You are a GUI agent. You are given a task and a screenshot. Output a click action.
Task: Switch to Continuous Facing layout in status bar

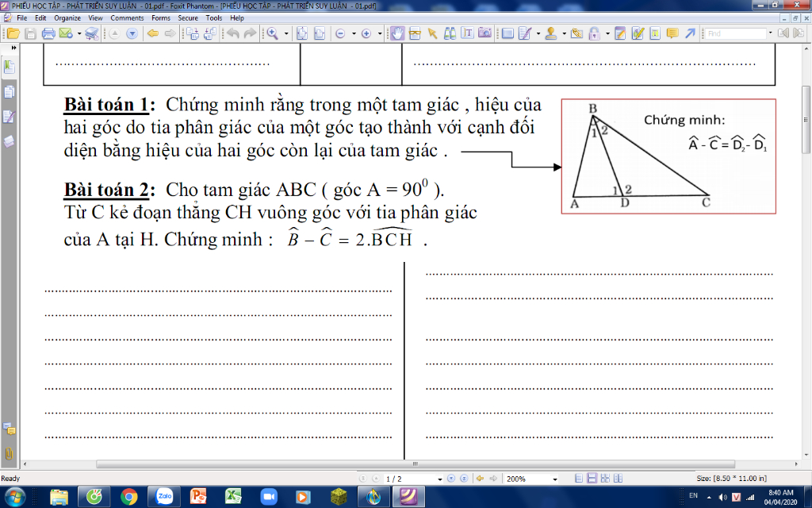click(x=618, y=479)
